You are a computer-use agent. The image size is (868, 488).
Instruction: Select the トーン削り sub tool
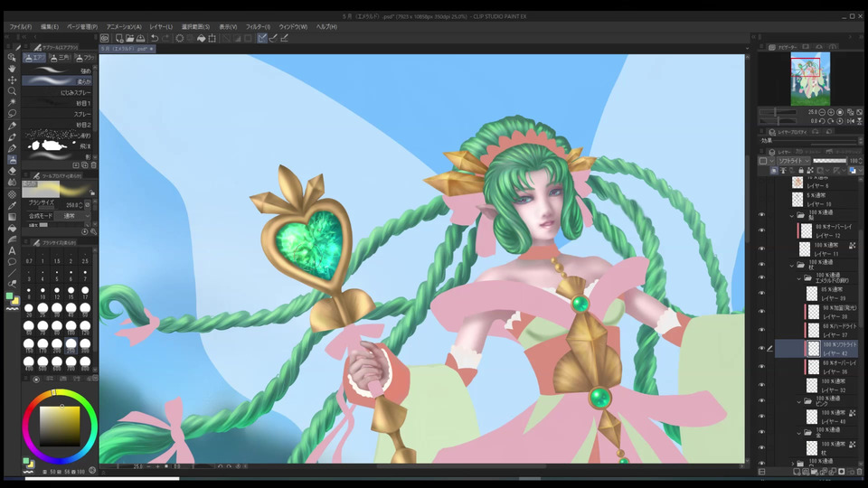58,135
